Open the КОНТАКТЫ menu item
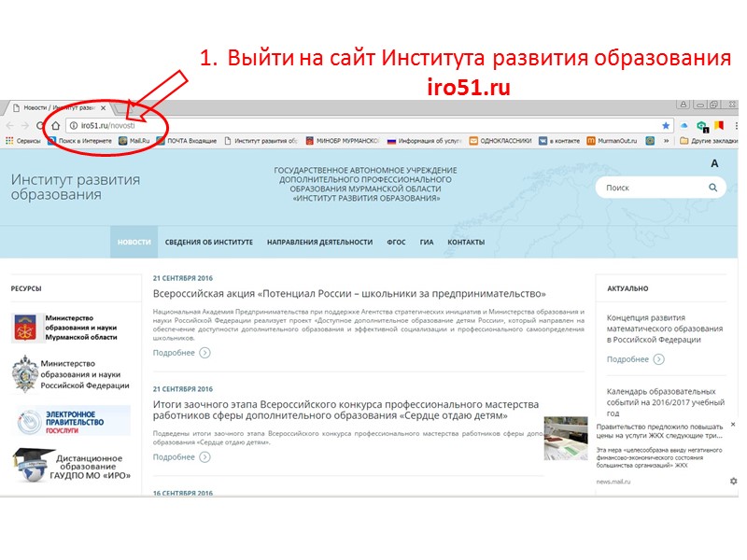Screen dimensions: 747x560 [466, 242]
